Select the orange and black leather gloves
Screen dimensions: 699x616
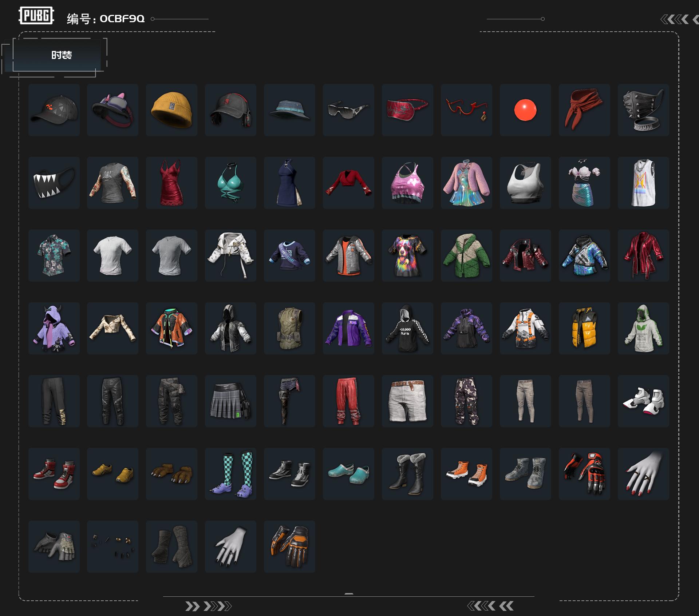289,547
